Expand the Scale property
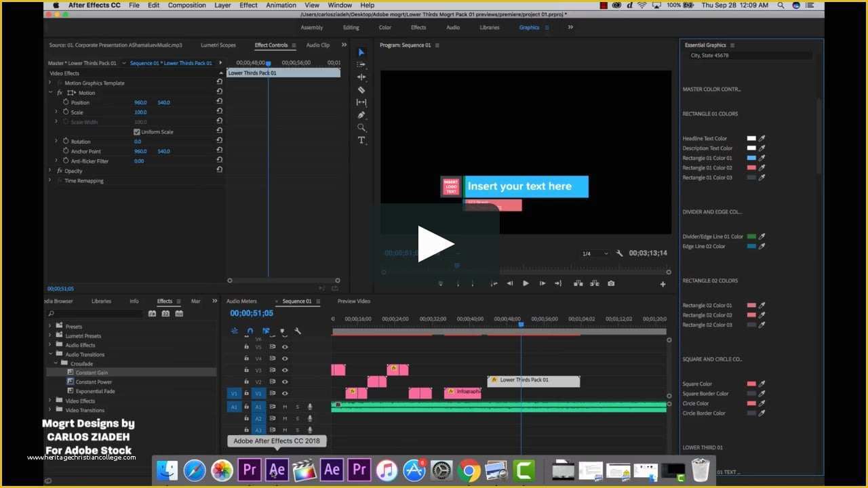The width and height of the screenshot is (868, 488). (x=56, y=112)
